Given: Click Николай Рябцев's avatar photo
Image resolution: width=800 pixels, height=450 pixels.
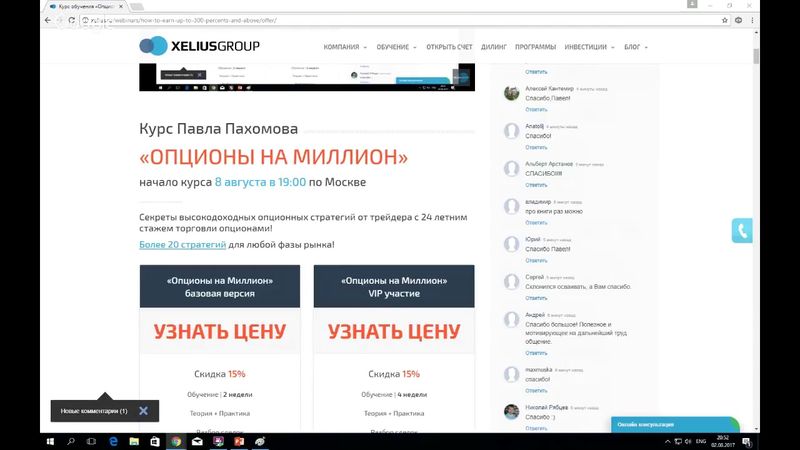Looking at the screenshot, I should (x=512, y=412).
